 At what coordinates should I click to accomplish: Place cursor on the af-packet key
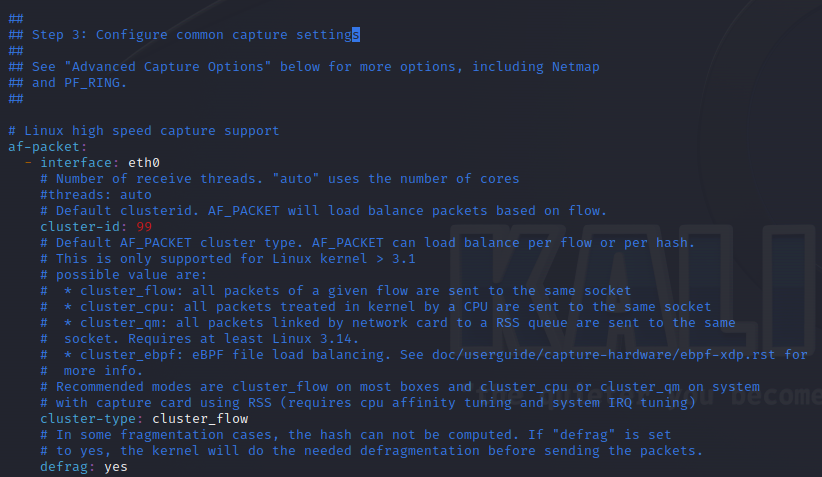[x=44, y=147]
